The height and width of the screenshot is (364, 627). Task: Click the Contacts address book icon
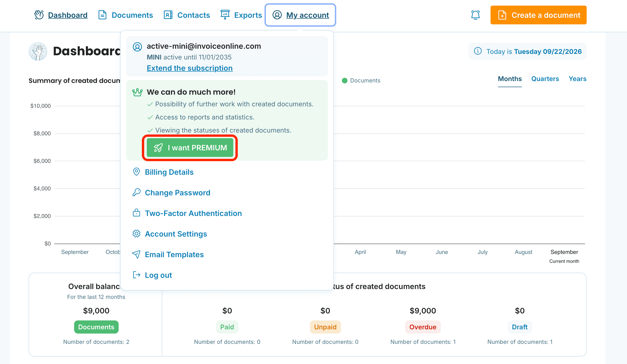click(x=168, y=15)
